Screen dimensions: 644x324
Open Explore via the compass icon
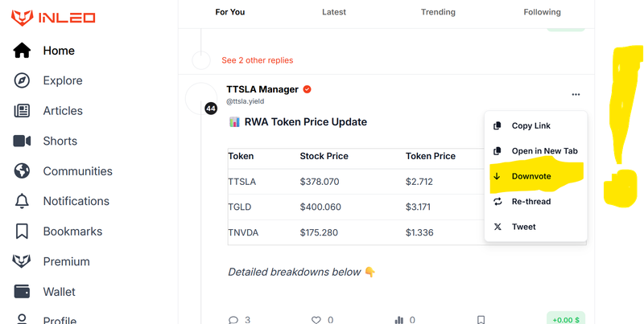point(22,80)
